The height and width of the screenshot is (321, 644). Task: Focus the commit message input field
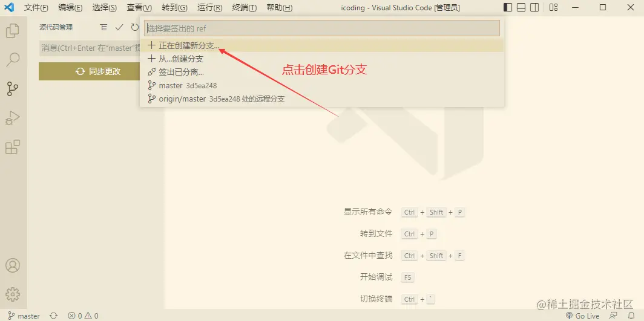pos(90,48)
